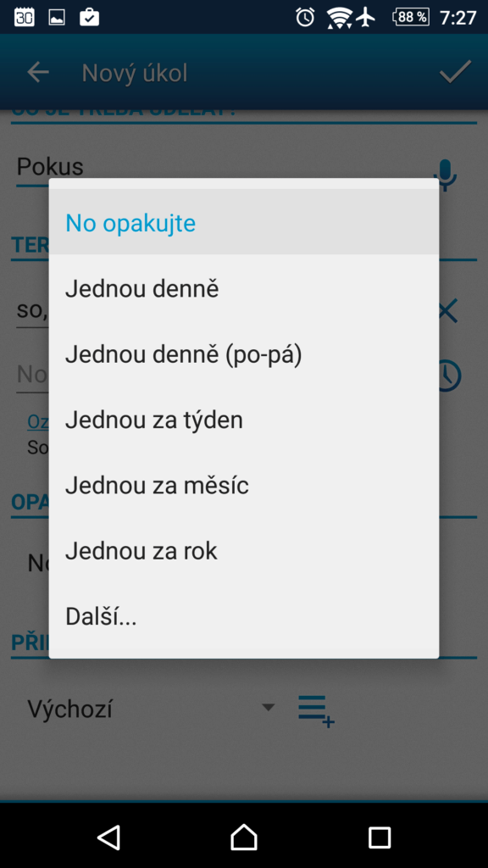Tap Android back navigation button
The width and height of the screenshot is (488, 868).
coord(108,837)
